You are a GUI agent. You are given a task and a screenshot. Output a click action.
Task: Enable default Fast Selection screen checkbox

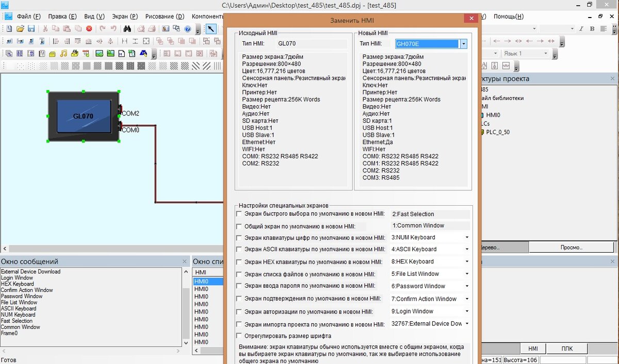coord(239,213)
